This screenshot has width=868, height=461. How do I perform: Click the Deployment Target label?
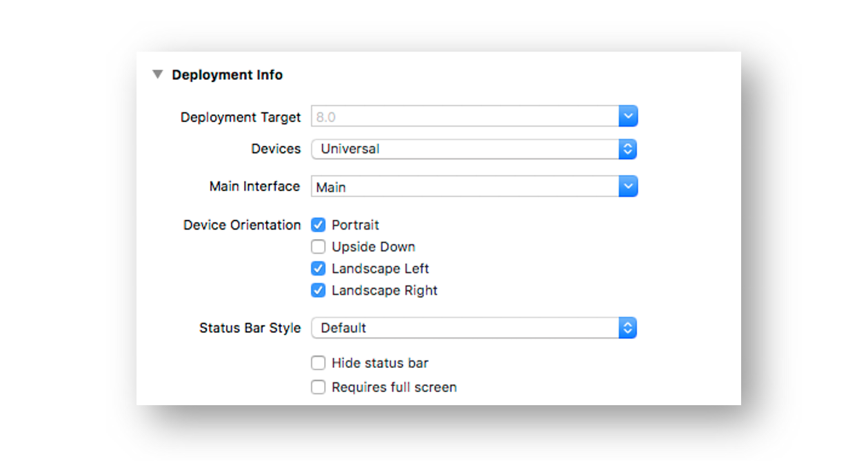[241, 117]
